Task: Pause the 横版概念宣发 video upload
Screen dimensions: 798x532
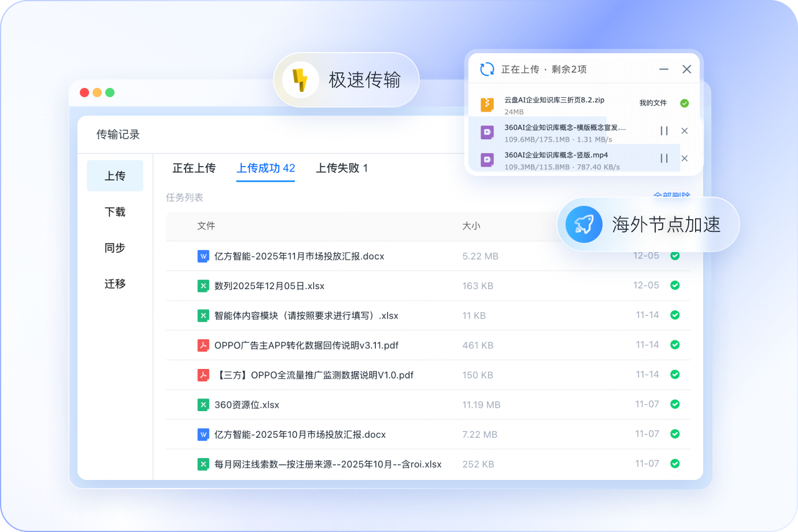Action: tap(664, 131)
